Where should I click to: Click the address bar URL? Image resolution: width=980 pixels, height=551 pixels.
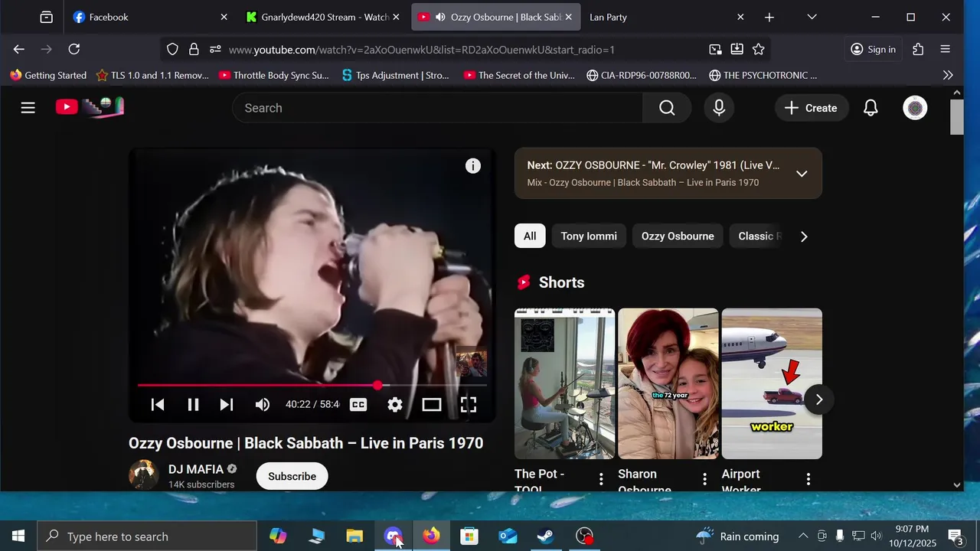pyautogui.click(x=422, y=50)
